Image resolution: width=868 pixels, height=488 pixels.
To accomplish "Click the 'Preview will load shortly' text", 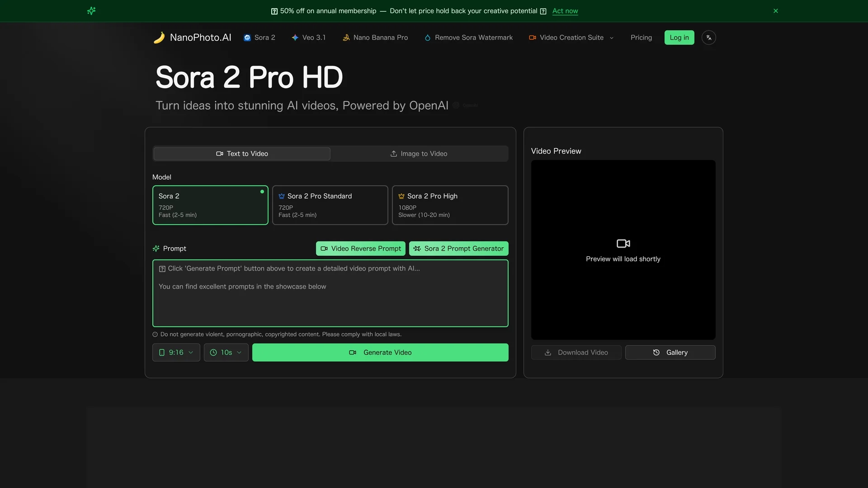I will pyautogui.click(x=623, y=259).
